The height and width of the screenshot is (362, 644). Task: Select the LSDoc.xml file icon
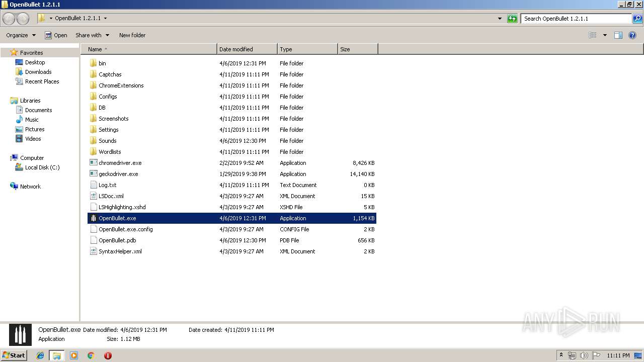pyautogui.click(x=93, y=196)
